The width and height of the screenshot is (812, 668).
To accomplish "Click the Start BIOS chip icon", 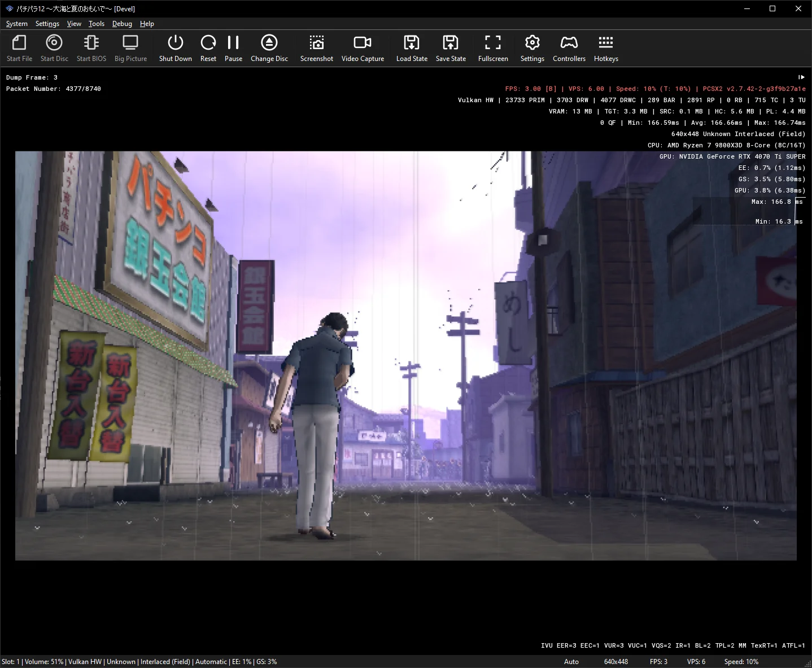I will 91,48.
